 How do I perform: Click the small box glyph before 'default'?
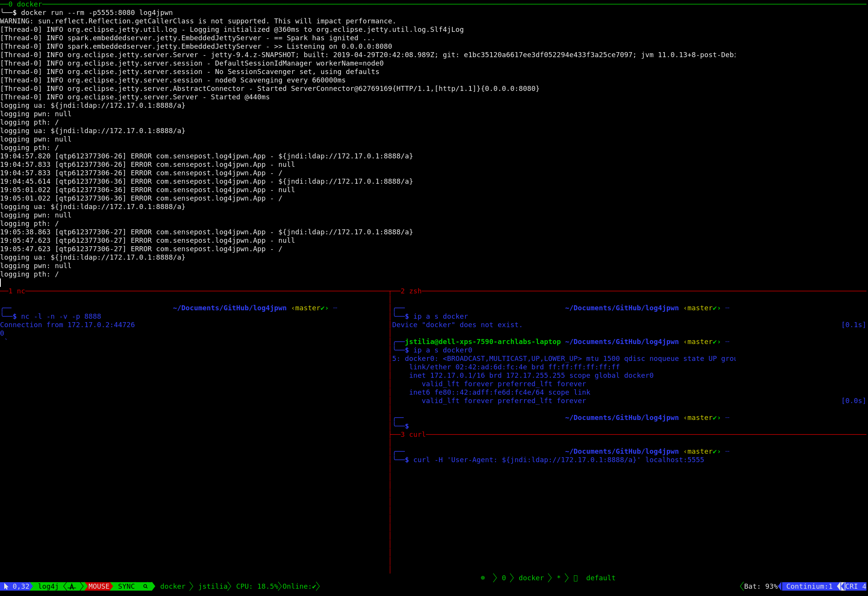[575, 578]
